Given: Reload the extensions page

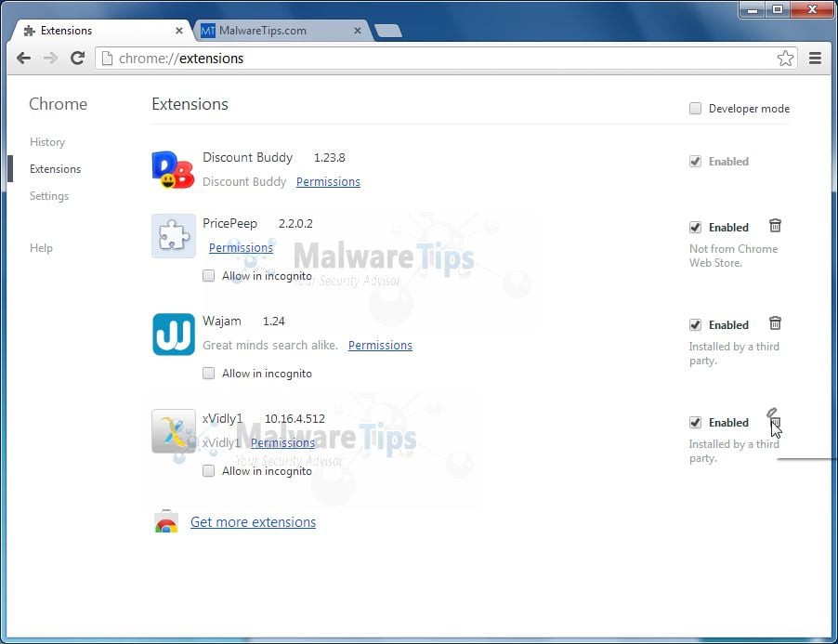Looking at the screenshot, I should 77,58.
